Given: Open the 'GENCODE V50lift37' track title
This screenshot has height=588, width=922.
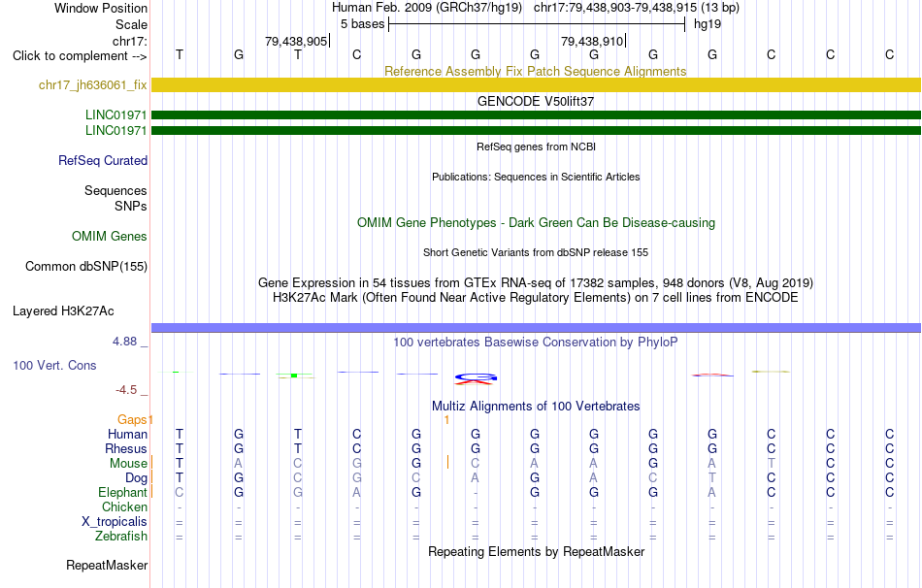Looking at the screenshot, I should [x=536, y=101].
